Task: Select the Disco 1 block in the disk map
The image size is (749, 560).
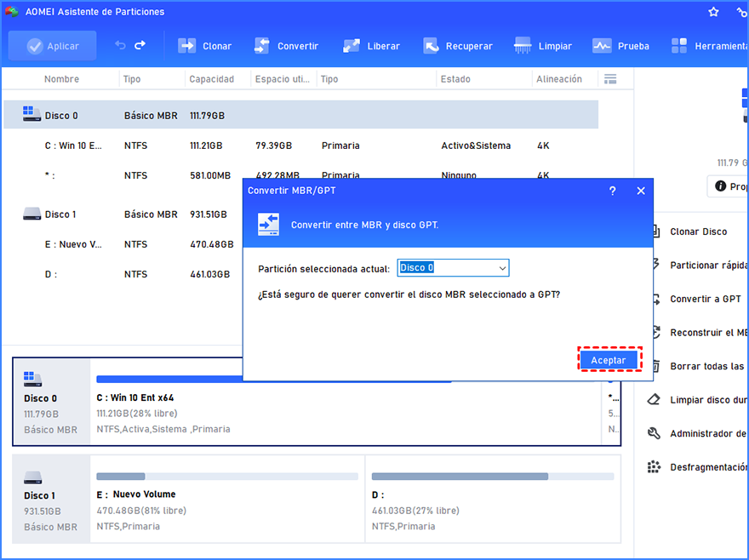Action: (x=52, y=499)
